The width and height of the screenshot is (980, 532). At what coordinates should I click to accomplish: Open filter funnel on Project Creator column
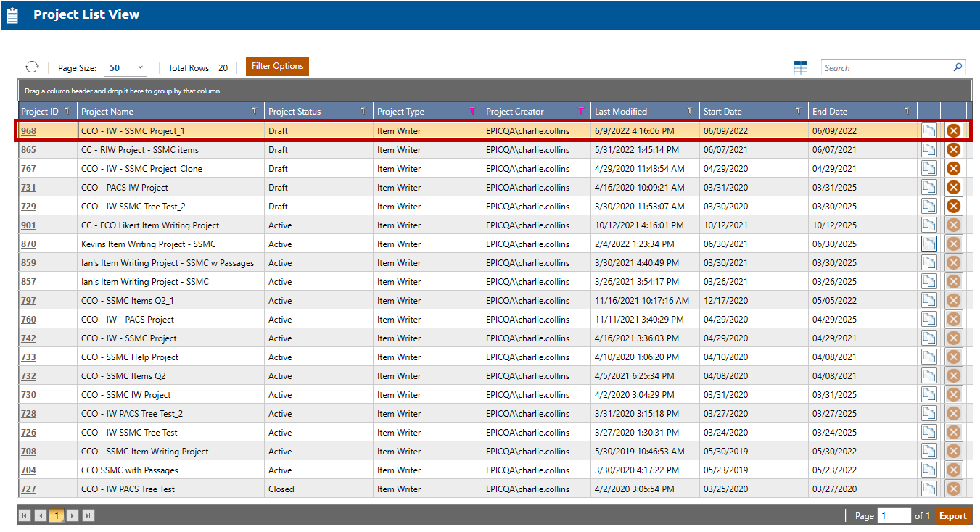tap(580, 111)
